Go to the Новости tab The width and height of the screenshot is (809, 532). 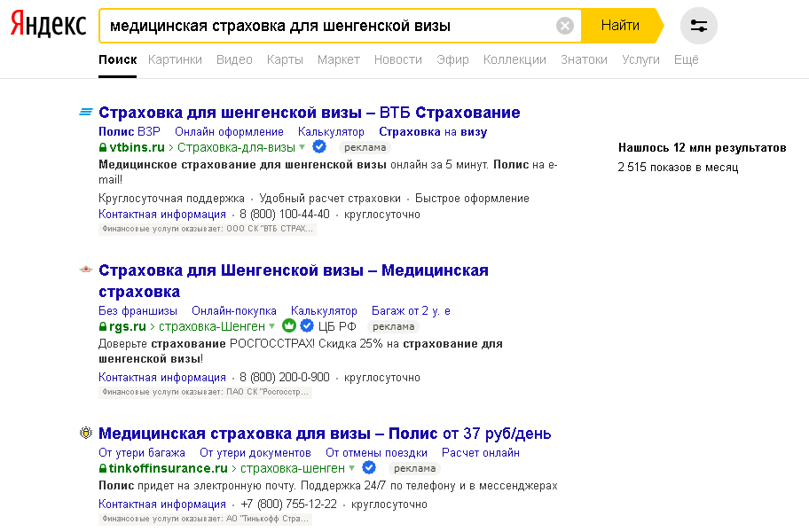397,59
